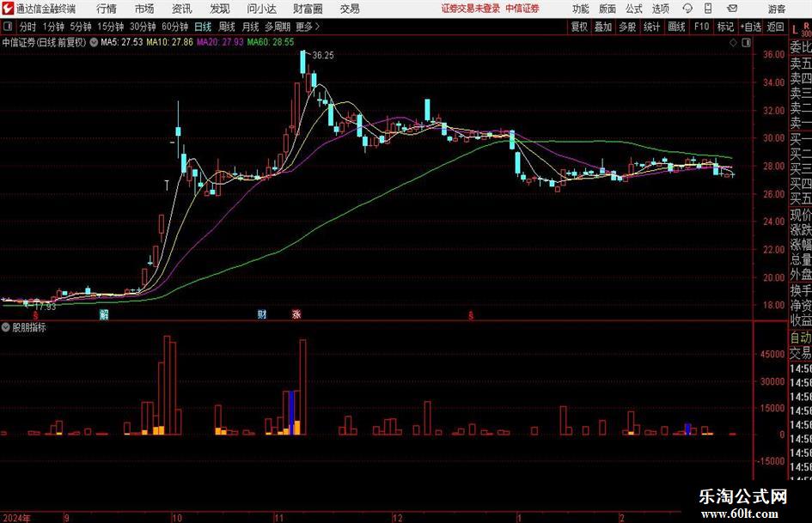Open the 选项 menu
The width and height of the screenshot is (812, 523).
coord(660,9)
